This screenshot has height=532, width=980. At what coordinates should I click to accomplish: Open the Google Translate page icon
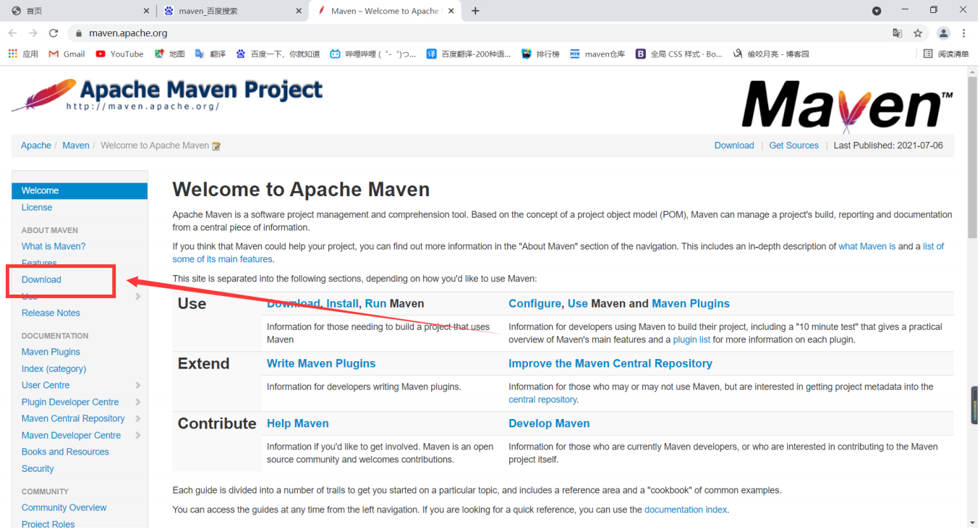click(898, 33)
